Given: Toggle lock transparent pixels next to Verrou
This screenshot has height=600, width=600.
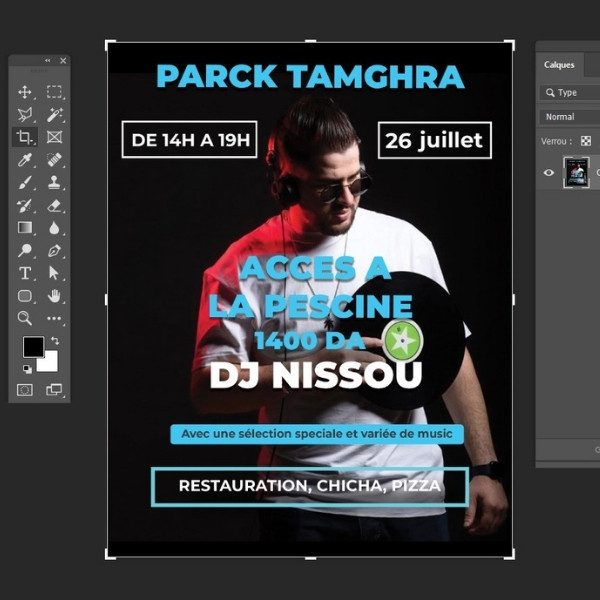Looking at the screenshot, I should (x=586, y=141).
